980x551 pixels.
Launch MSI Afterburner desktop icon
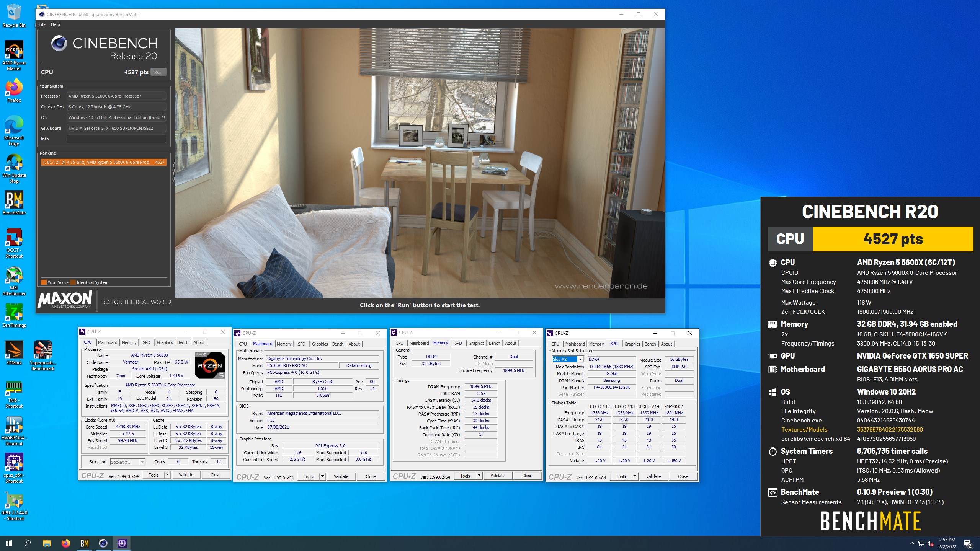click(x=14, y=281)
